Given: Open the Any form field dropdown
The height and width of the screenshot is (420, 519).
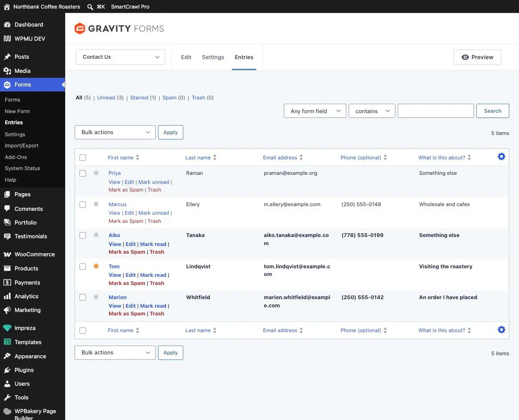Looking at the screenshot, I should (315, 111).
